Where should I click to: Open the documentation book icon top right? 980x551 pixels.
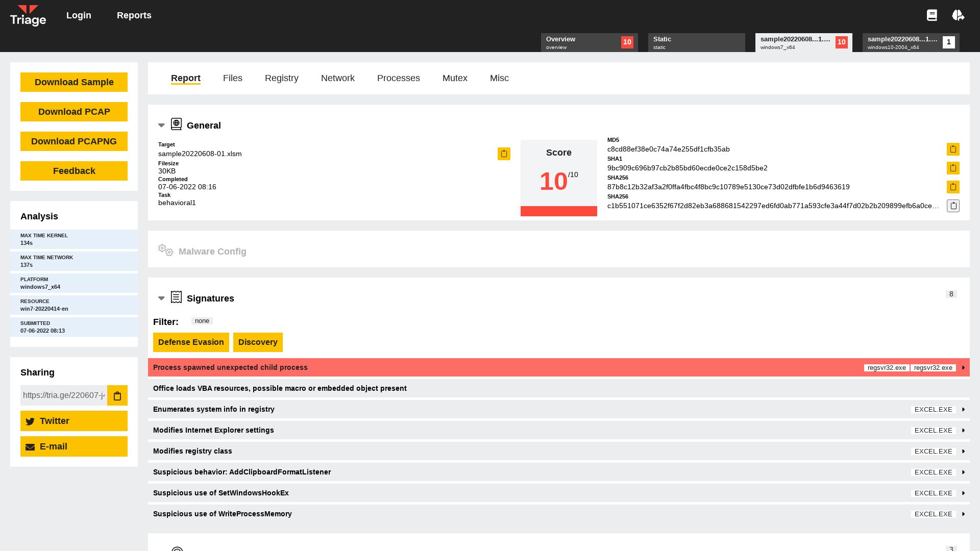[x=932, y=15]
